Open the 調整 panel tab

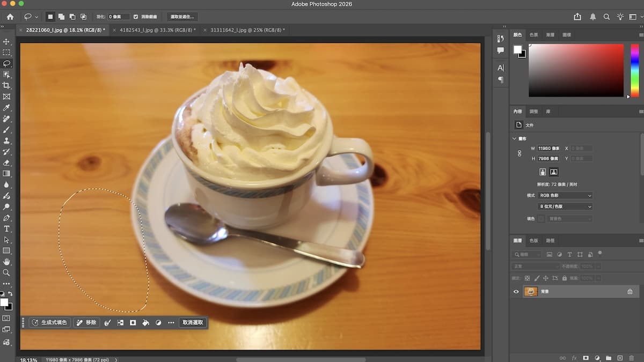click(533, 112)
